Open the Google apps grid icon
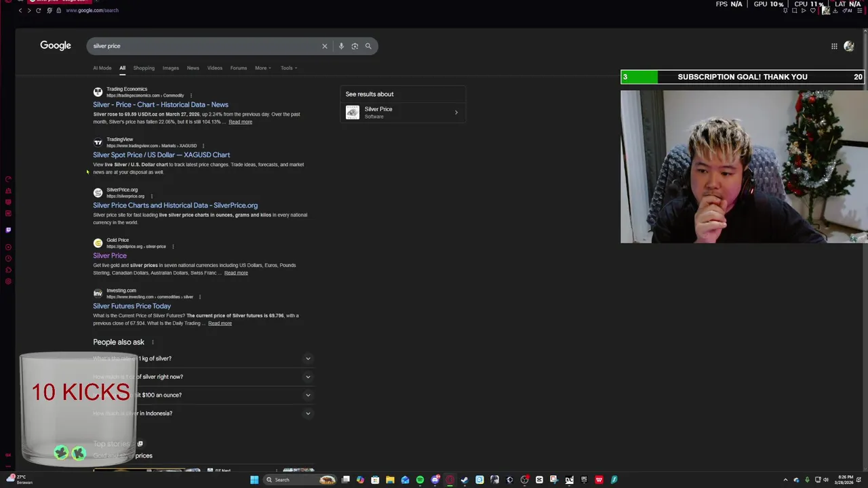This screenshot has width=868, height=488. point(834,46)
